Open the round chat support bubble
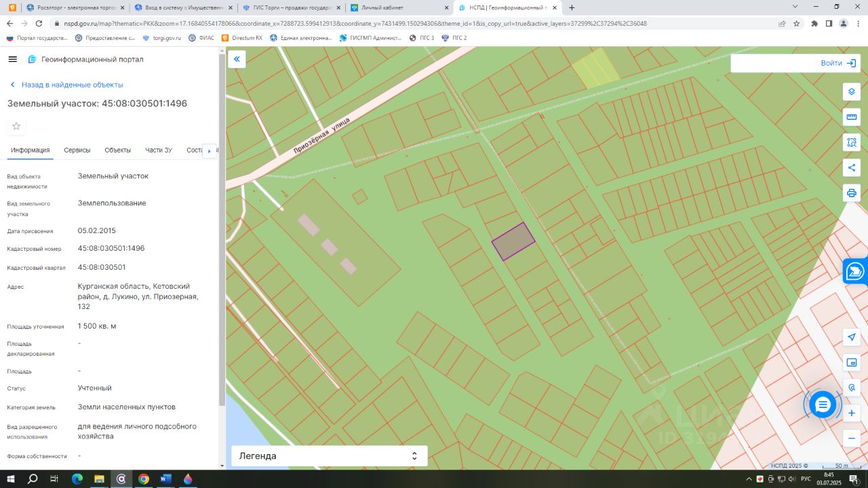 (823, 405)
